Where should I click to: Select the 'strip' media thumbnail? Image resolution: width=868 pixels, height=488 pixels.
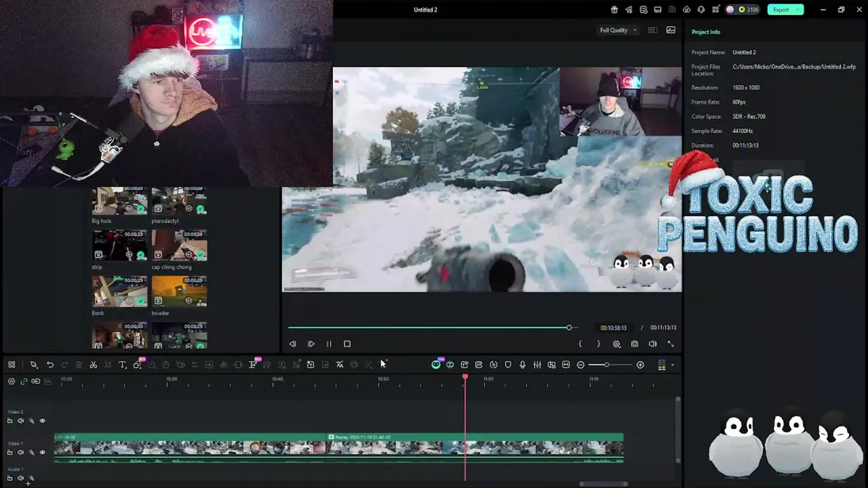[119, 245]
